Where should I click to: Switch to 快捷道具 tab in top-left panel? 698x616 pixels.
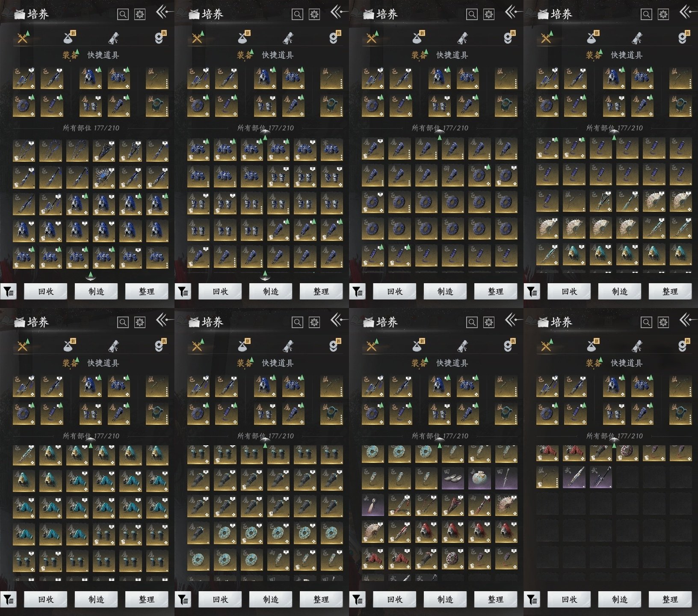[x=103, y=55]
